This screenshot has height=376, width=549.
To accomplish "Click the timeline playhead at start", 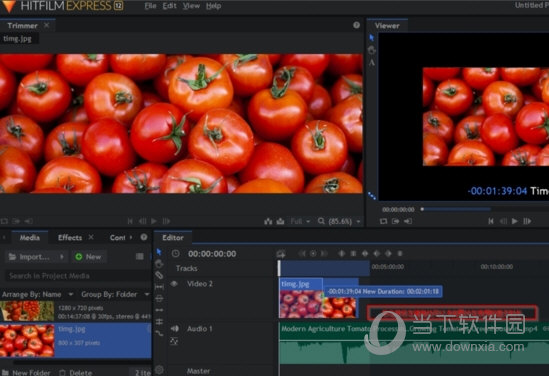I will pos(279,268).
